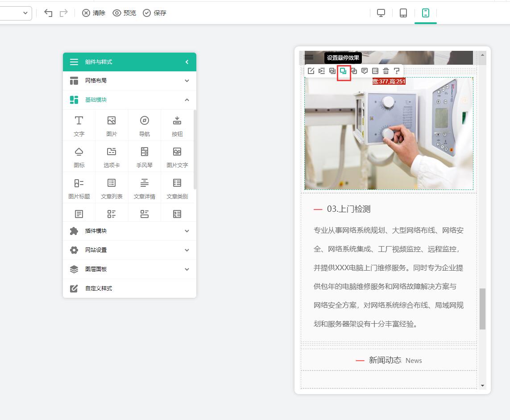This screenshot has height=420, width=510.
Task: Add a 文字 text module
Action: [x=79, y=126]
